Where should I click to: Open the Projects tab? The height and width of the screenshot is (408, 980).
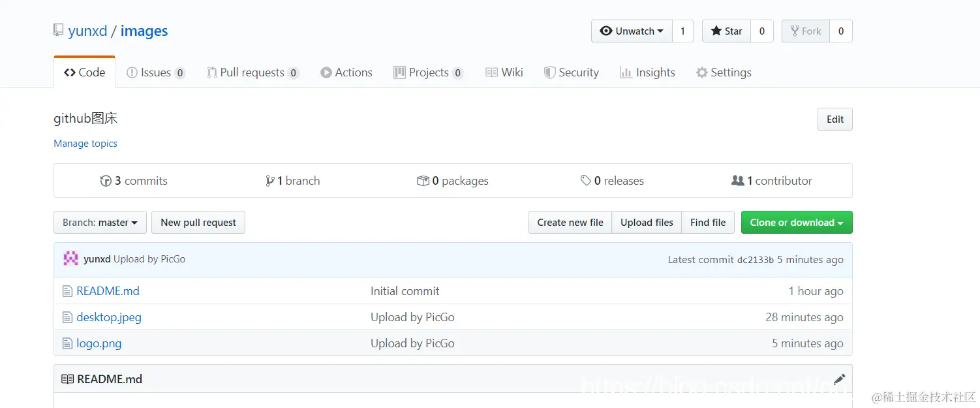(429, 72)
